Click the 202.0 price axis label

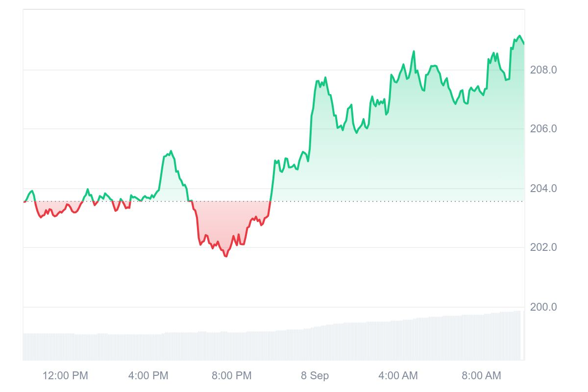(x=543, y=247)
